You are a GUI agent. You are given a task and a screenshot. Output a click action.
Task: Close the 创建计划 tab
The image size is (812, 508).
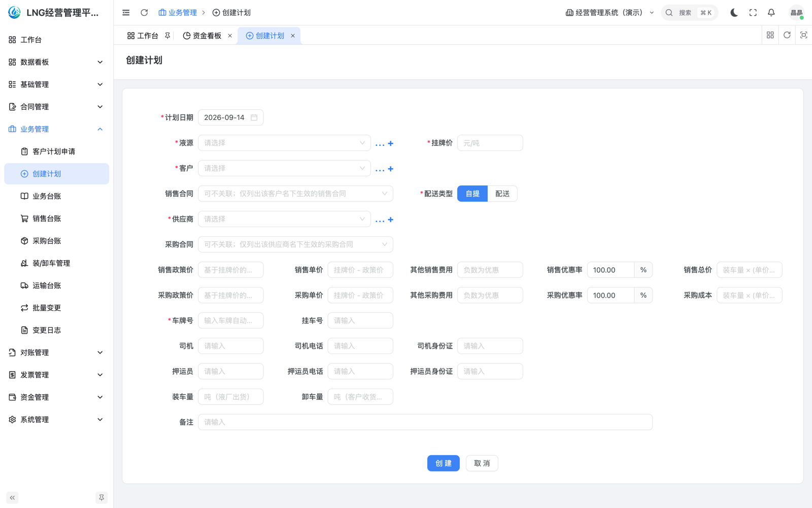click(293, 36)
